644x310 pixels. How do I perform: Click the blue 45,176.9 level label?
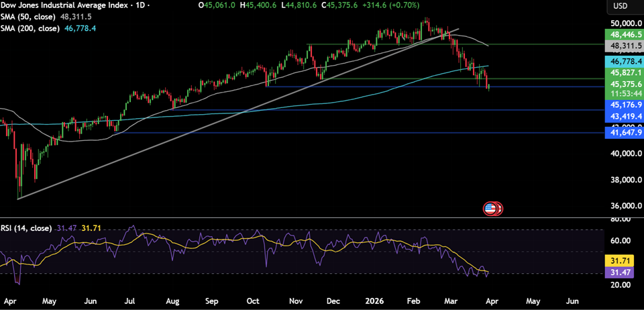(x=624, y=105)
